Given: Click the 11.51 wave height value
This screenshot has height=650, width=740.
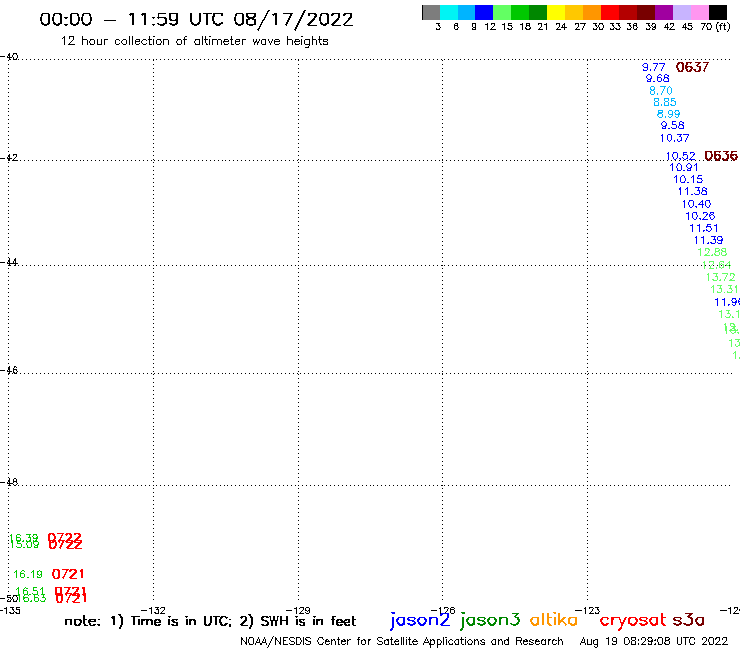Looking at the screenshot, I should pyautogui.click(x=704, y=228).
